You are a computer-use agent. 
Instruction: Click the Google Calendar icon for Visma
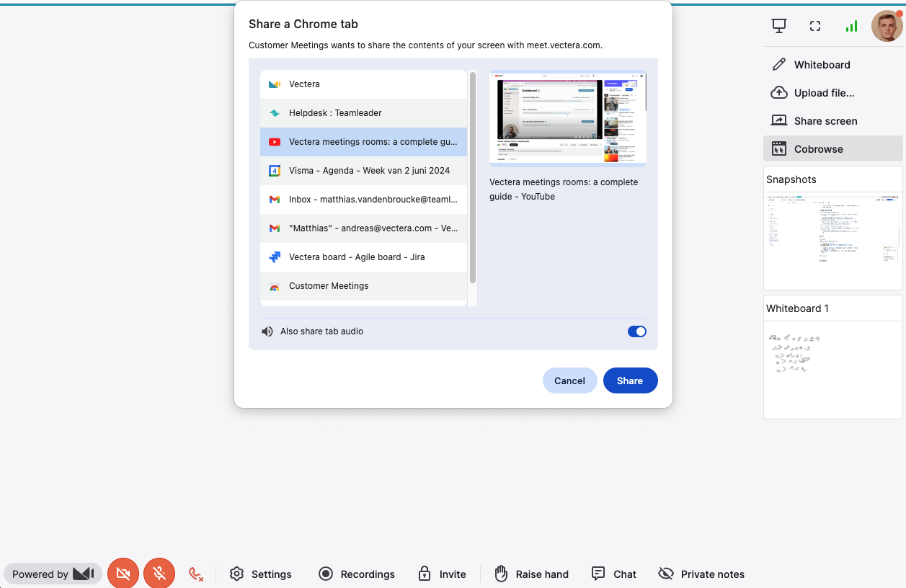tap(275, 171)
